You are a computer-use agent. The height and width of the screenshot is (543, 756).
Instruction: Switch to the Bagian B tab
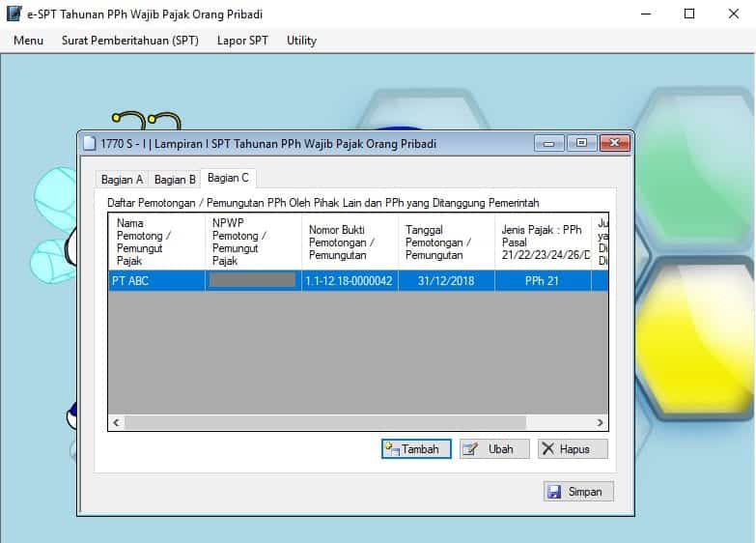pyautogui.click(x=175, y=180)
